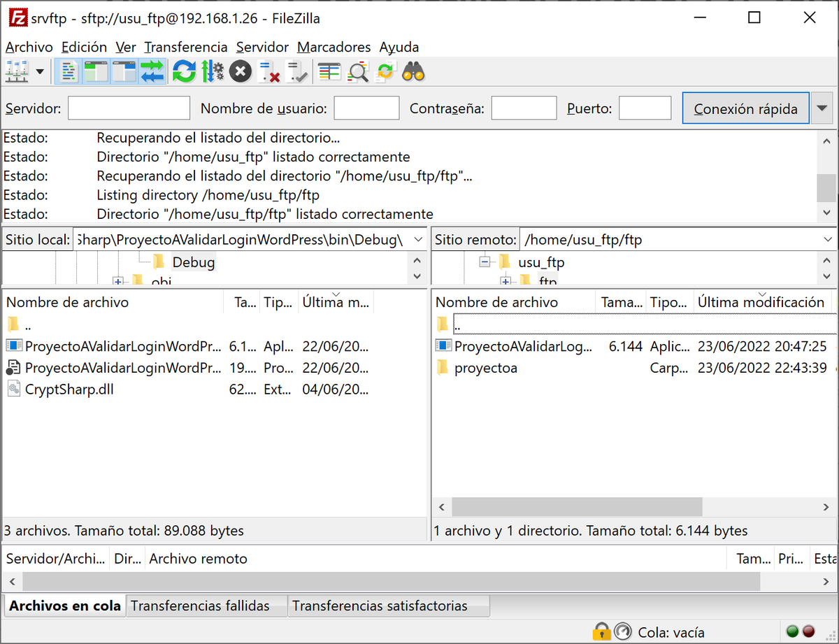Select remote ProyectoAValidarLog file
The image size is (839, 644).
(x=633, y=345)
